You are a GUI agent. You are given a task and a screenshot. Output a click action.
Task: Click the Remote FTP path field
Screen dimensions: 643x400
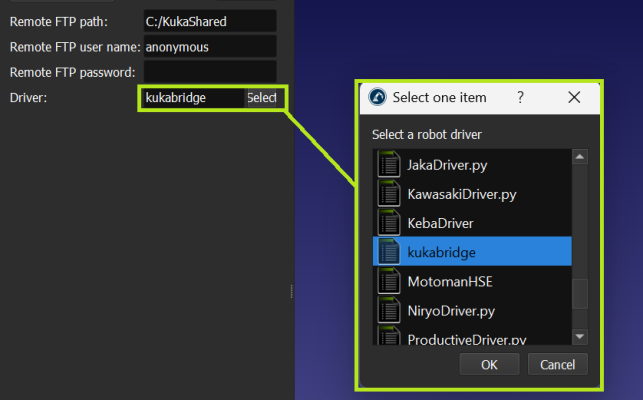coord(209,21)
